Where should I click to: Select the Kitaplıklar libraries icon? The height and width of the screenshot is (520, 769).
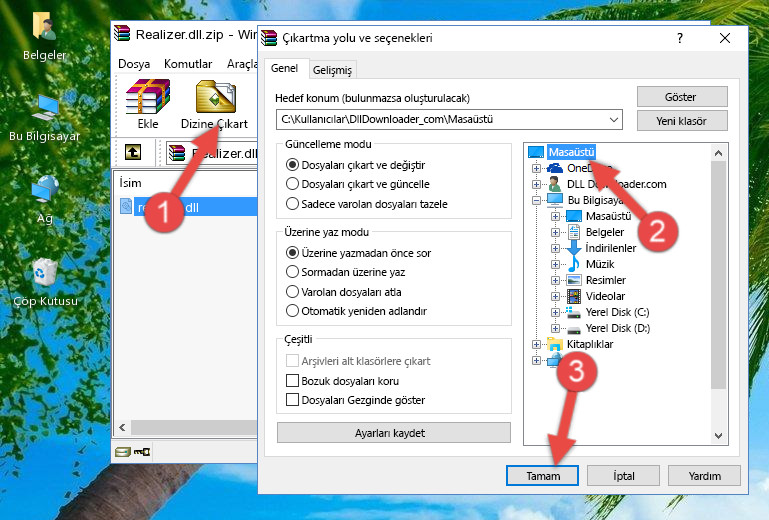pyautogui.click(x=555, y=344)
